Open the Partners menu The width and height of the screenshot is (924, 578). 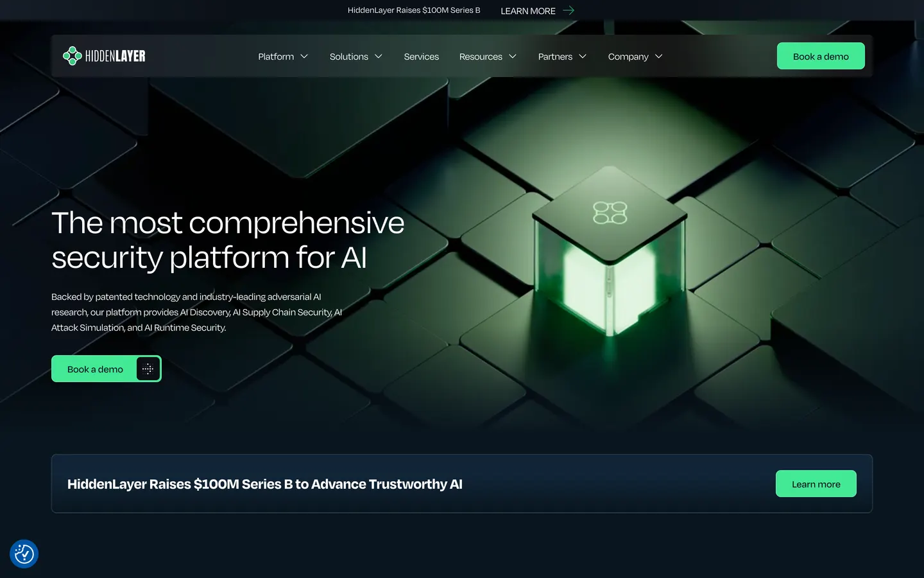pos(555,57)
